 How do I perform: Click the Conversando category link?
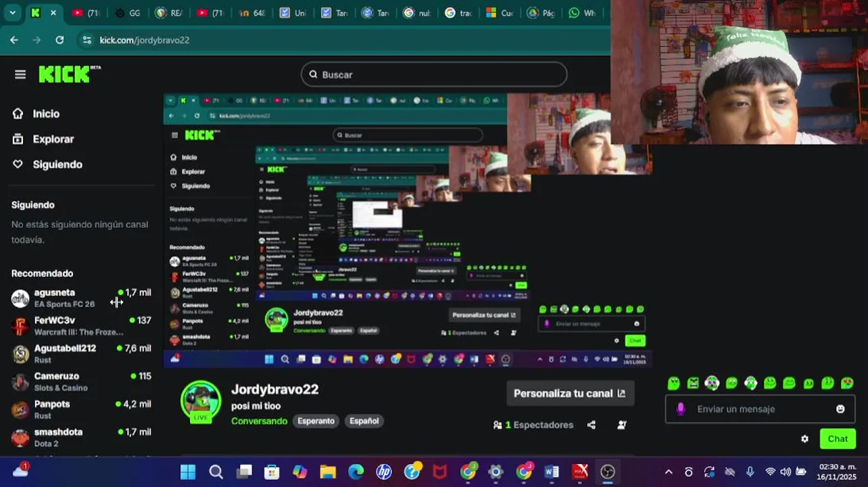[259, 421]
